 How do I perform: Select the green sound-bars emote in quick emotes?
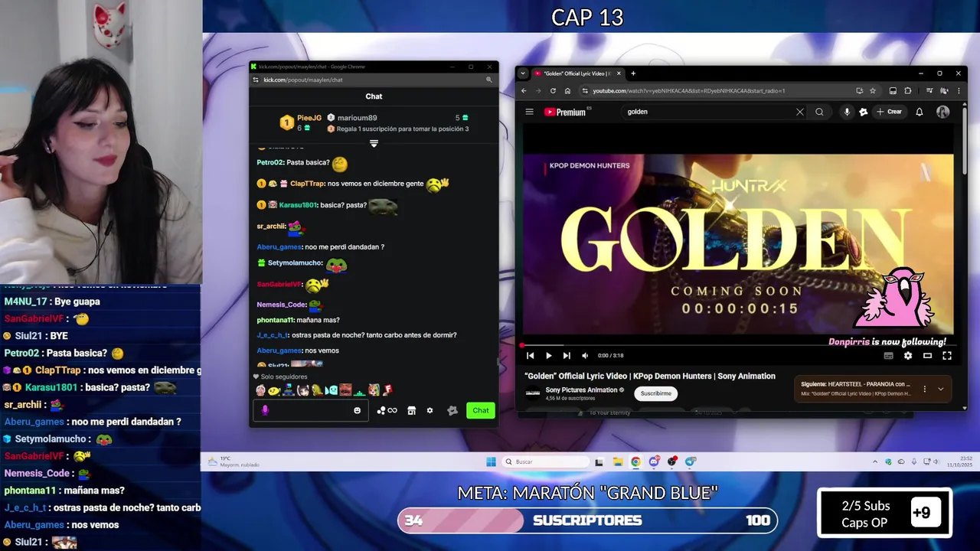coord(359,390)
